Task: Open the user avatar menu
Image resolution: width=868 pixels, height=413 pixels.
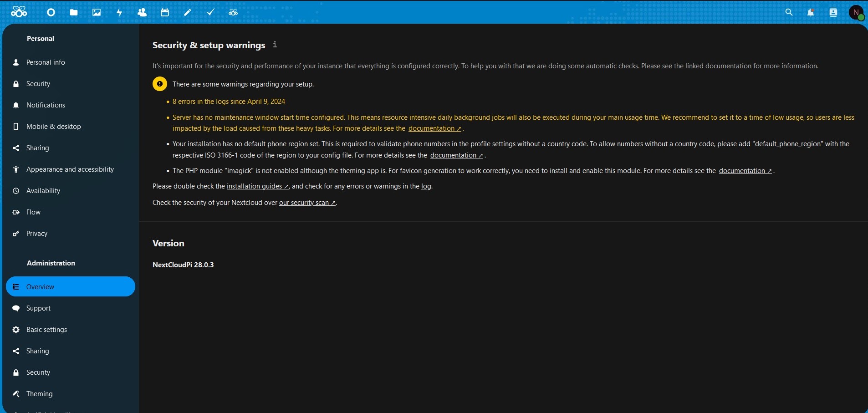Action: tap(857, 13)
